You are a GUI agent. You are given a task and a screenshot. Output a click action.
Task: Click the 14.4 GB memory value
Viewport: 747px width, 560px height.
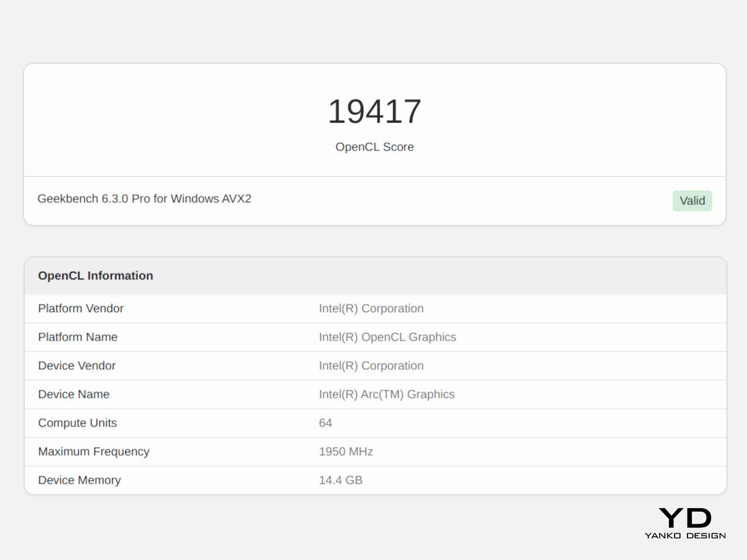(x=340, y=480)
